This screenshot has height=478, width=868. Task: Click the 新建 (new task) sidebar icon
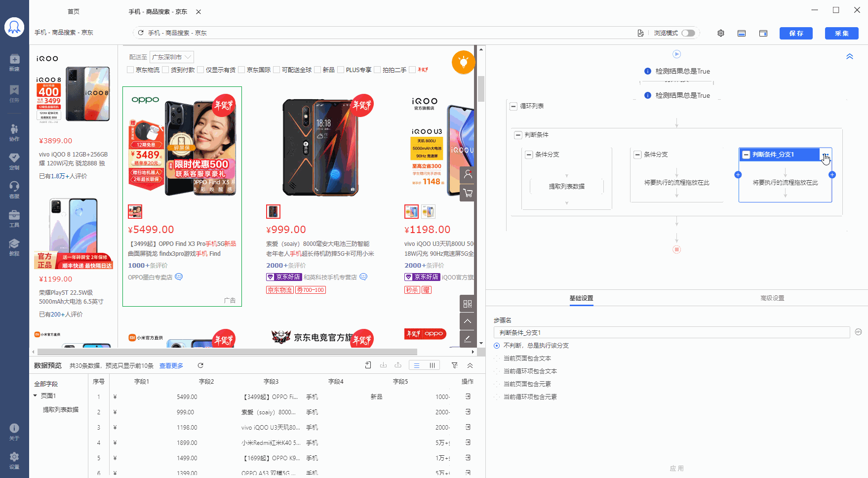click(x=14, y=62)
